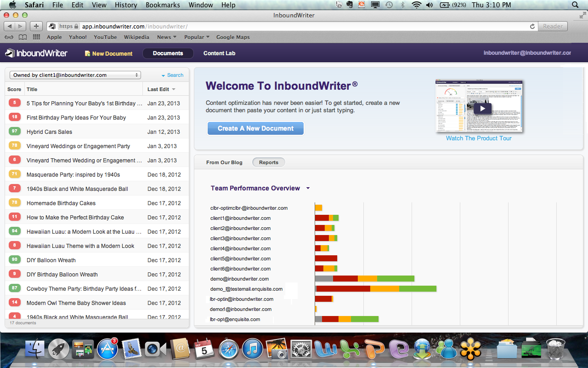Toggle the Last Edit sort arrow

coord(174,89)
